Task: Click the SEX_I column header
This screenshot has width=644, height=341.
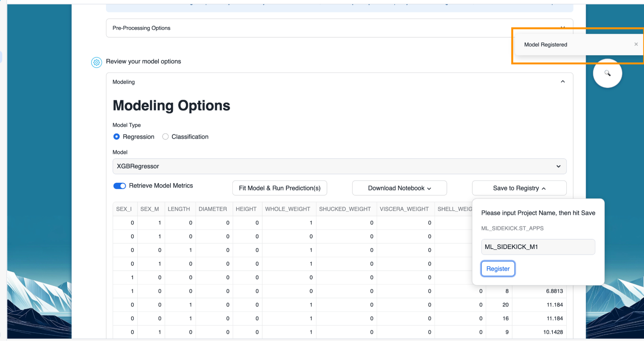Action: (124, 209)
